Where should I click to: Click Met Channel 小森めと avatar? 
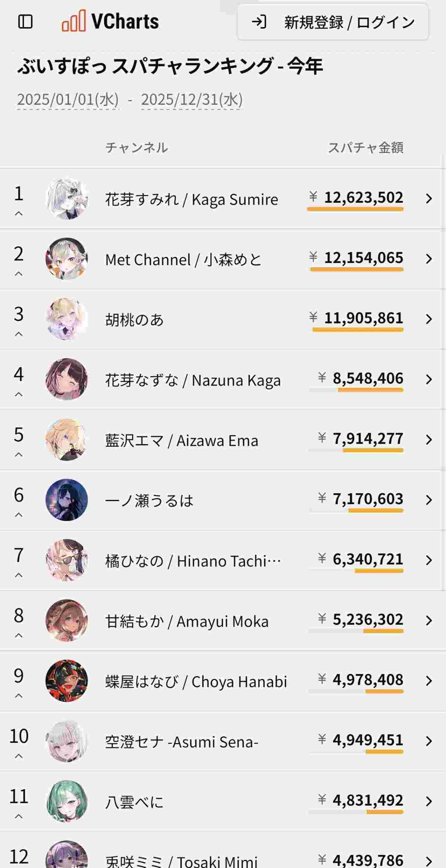[67, 259]
